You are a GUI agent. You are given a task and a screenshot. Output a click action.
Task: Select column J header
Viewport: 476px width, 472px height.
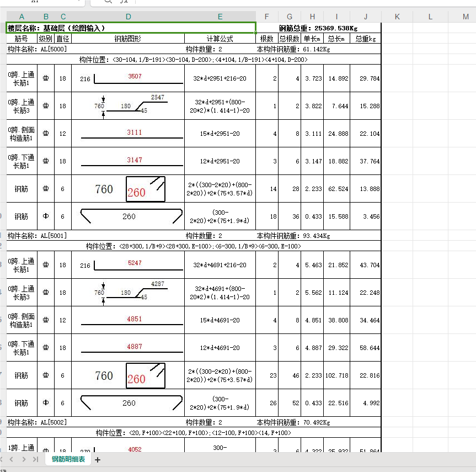366,17
